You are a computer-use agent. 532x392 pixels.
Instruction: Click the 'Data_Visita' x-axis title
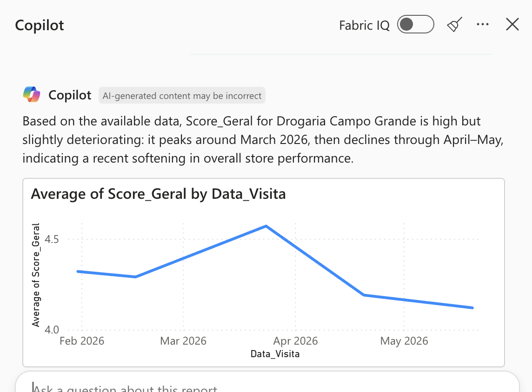tap(275, 354)
